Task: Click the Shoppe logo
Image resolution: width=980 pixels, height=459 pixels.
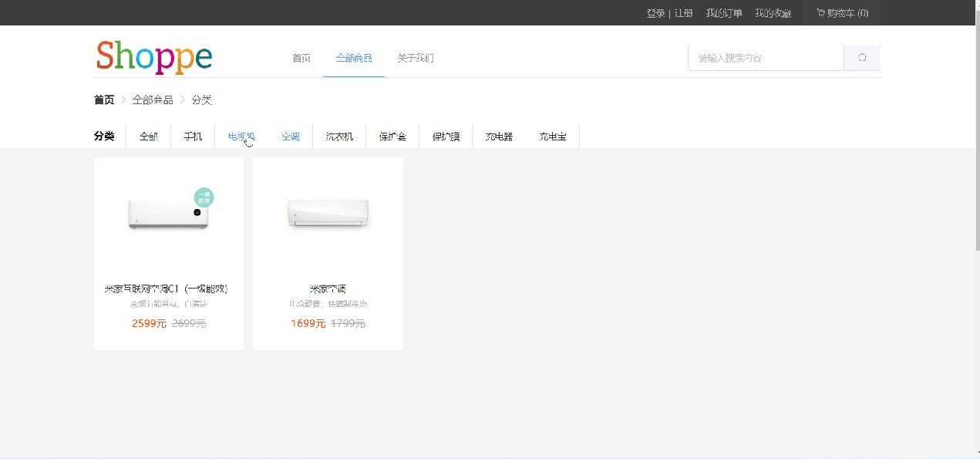Action: coord(153,57)
